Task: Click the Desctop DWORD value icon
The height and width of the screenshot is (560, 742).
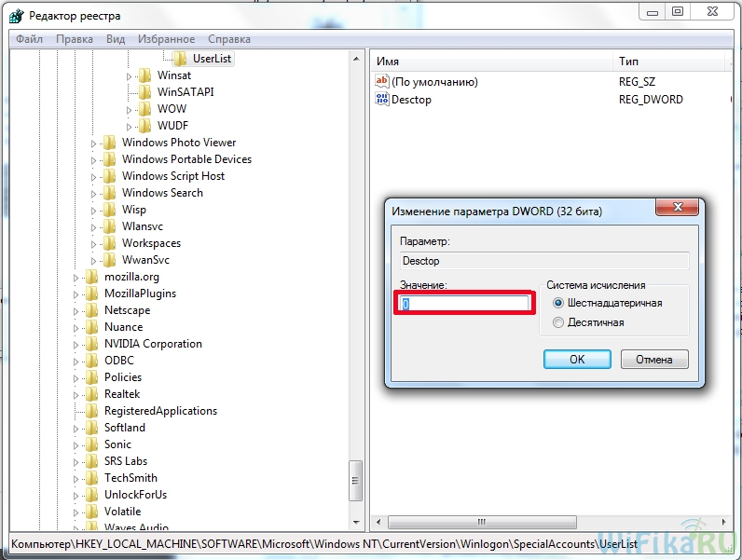Action: (381, 100)
